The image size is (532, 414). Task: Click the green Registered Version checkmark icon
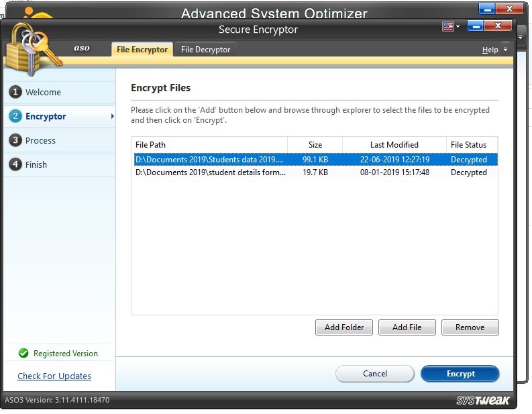tap(23, 353)
